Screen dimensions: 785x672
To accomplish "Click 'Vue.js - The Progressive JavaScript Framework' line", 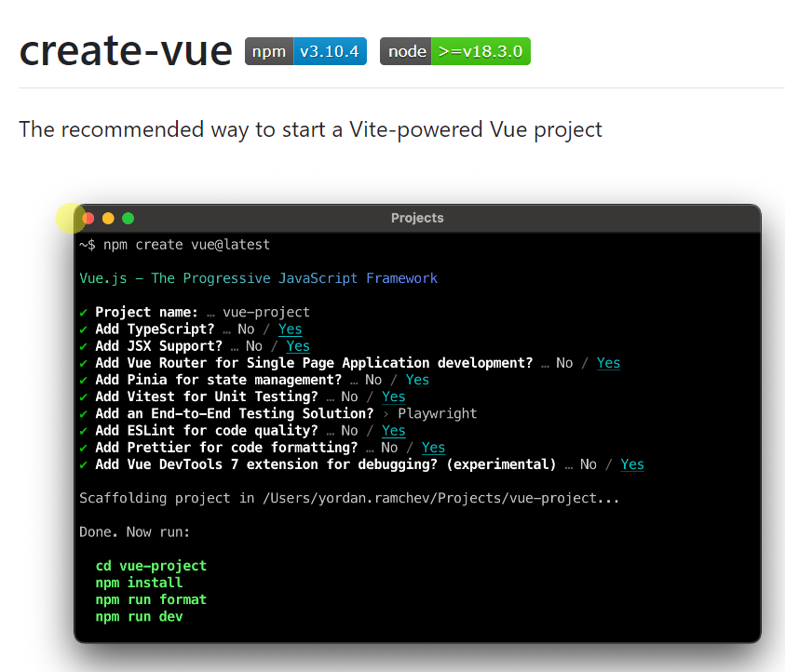I will point(258,278).
